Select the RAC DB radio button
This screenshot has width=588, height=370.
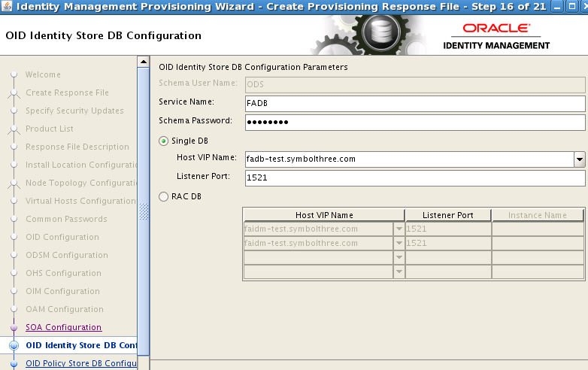(x=164, y=196)
